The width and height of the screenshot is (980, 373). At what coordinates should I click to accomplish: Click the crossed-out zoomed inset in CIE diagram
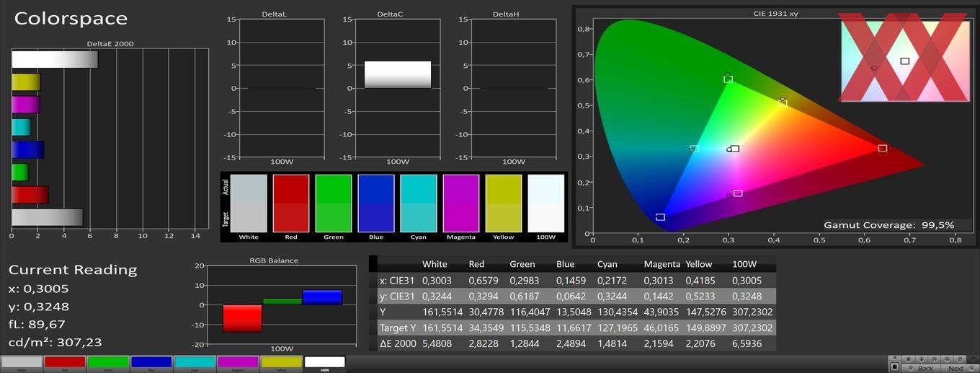pos(904,61)
